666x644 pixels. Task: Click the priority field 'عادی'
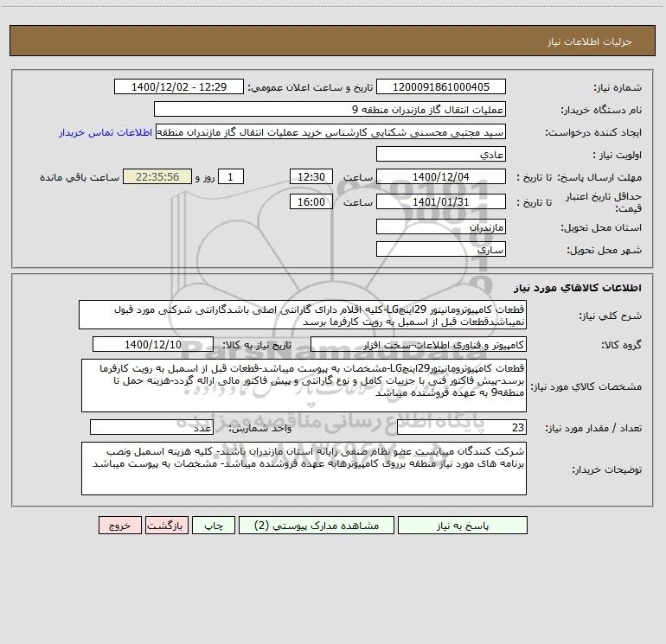441,154
